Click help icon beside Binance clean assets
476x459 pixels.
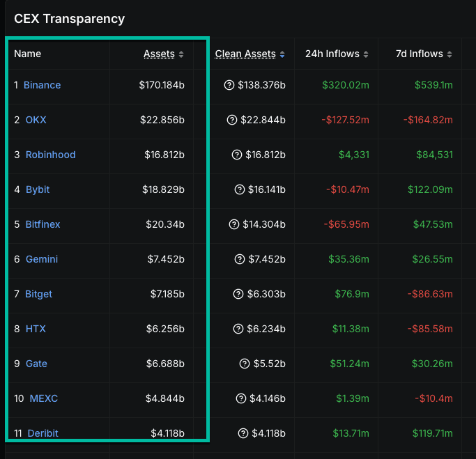(x=229, y=85)
